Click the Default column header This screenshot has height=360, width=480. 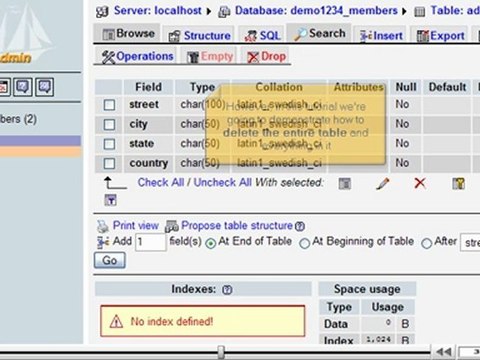click(x=447, y=87)
